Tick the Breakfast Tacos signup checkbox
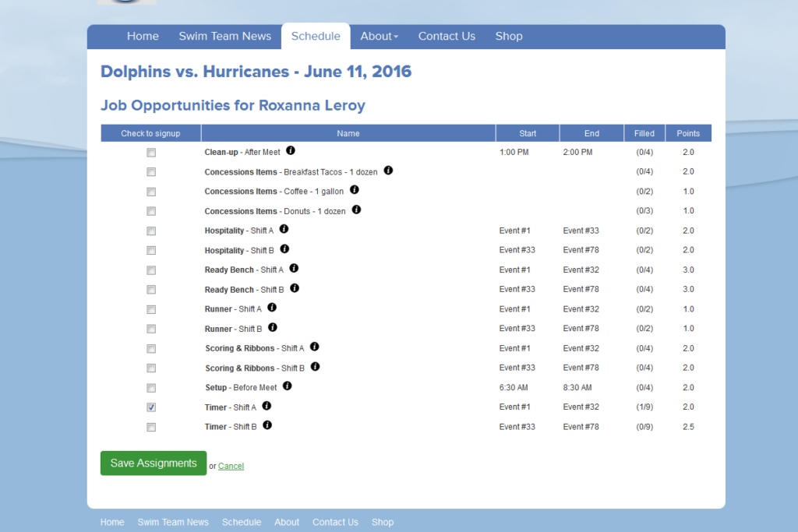The image size is (798, 532). click(x=151, y=172)
